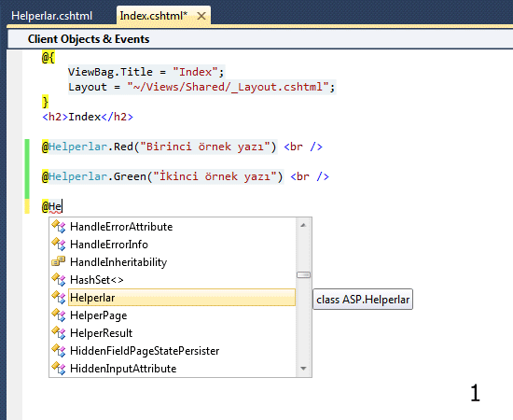513x420 pixels.
Task: Click the HandleInheritability enum icon
Action: pos(59,261)
